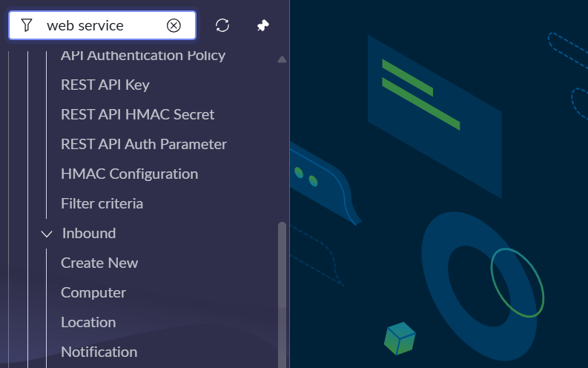Open REST API Key module

105,85
